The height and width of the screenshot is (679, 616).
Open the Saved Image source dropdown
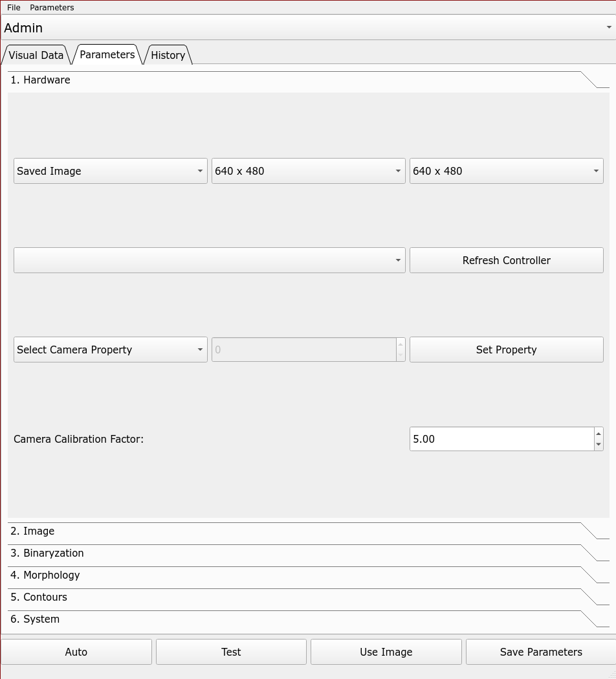click(x=111, y=171)
